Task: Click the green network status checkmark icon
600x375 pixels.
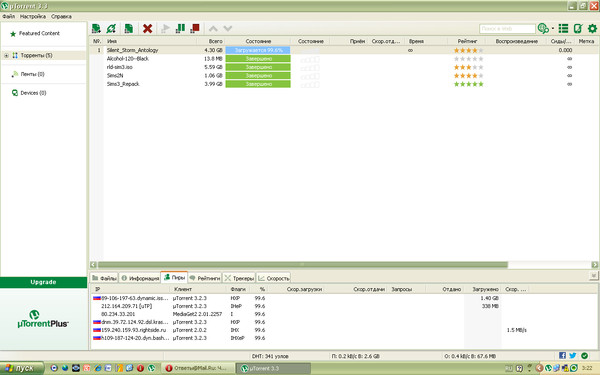Action: tap(584, 355)
